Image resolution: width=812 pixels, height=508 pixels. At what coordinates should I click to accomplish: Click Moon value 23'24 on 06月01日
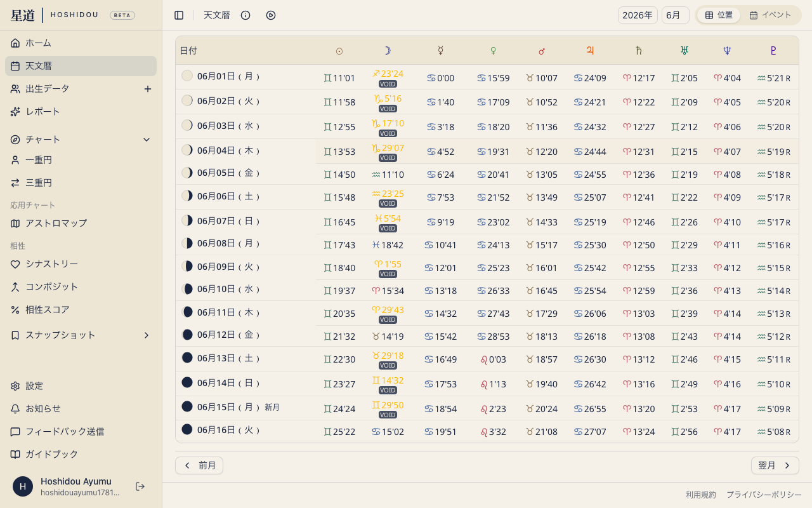pyautogui.click(x=388, y=74)
